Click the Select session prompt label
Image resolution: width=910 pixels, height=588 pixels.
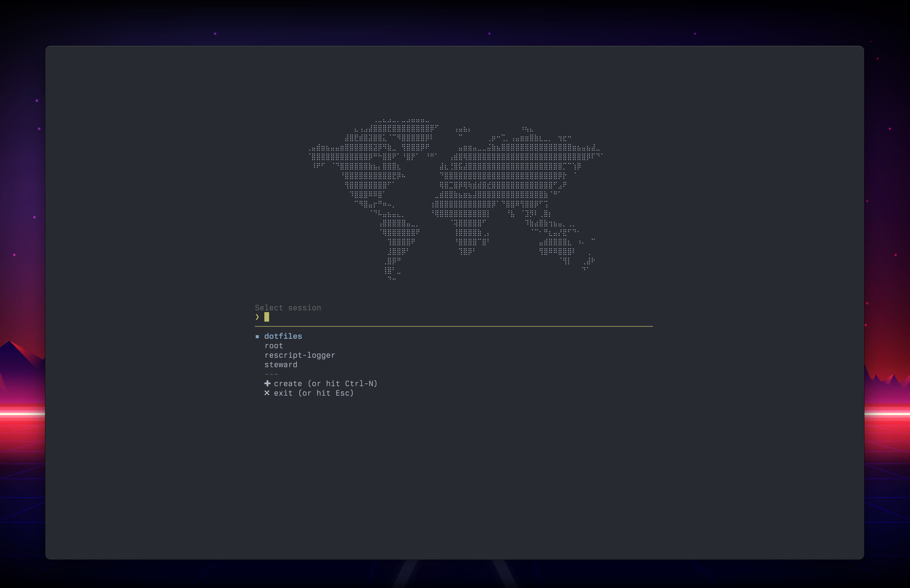coord(288,308)
